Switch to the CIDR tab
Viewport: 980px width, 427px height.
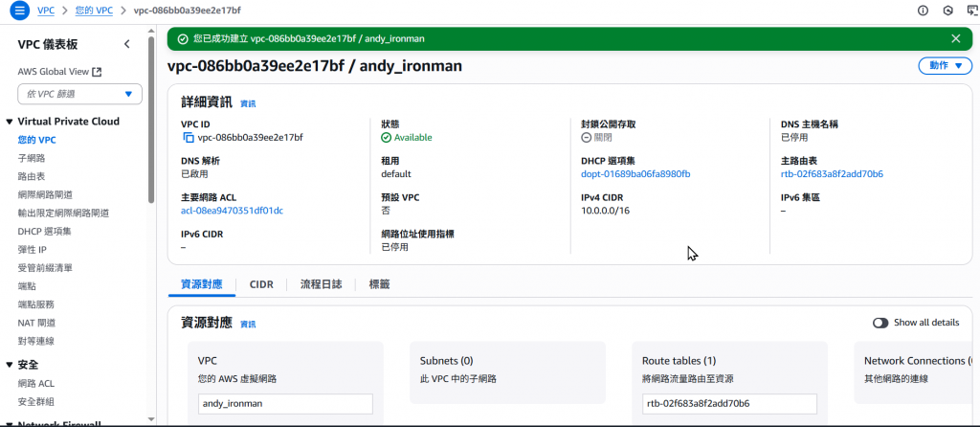coord(261,284)
